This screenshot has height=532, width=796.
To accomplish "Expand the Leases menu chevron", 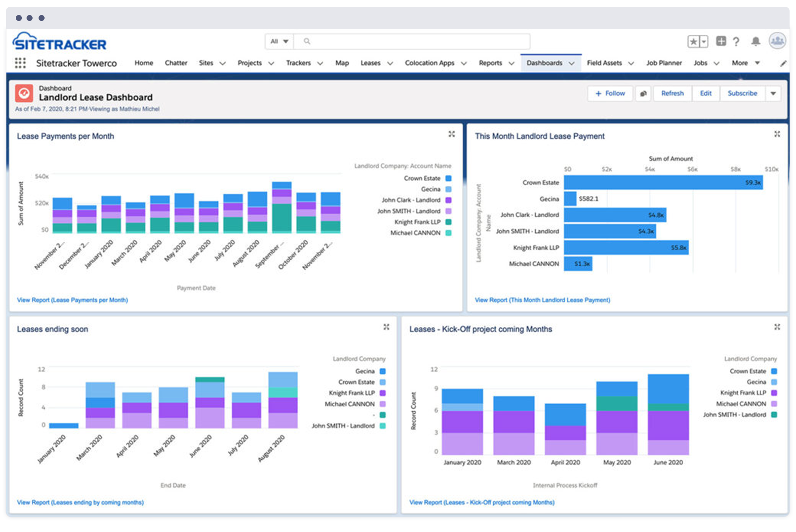I will [390, 63].
